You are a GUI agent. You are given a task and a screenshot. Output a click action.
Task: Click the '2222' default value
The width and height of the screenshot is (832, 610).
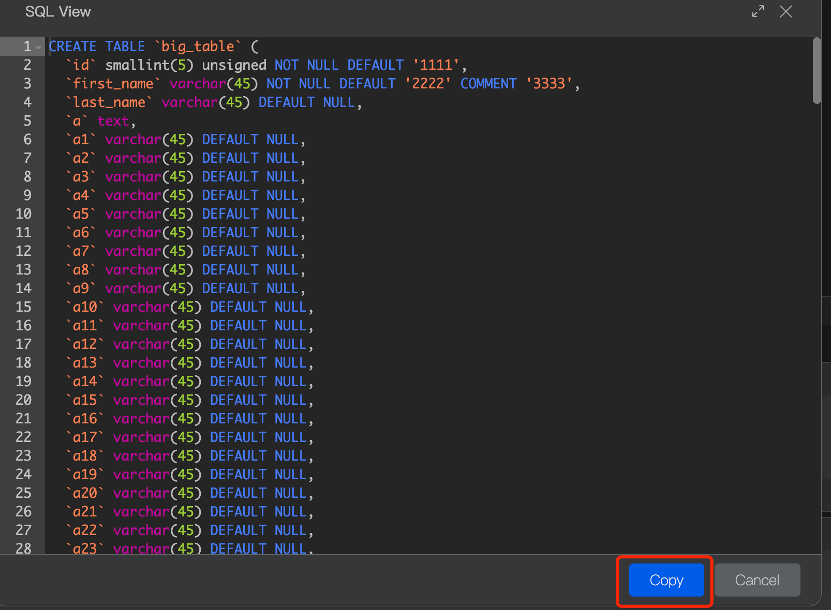pyautogui.click(x=428, y=84)
